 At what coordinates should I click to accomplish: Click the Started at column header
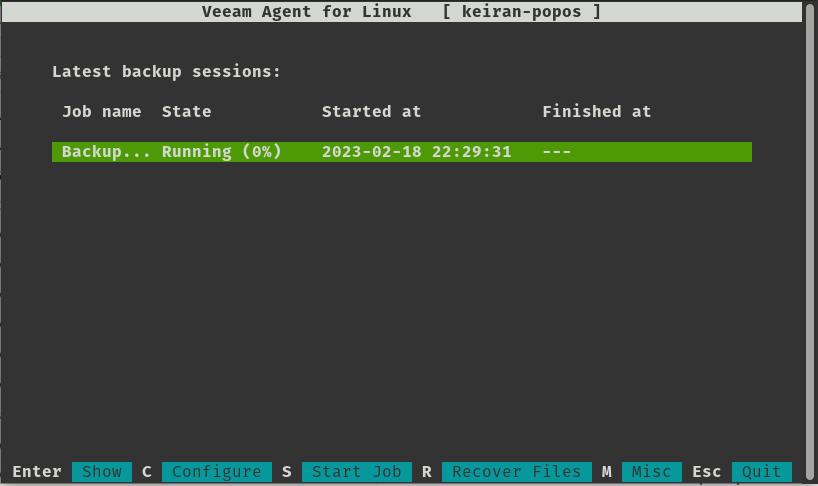click(x=371, y=112)
